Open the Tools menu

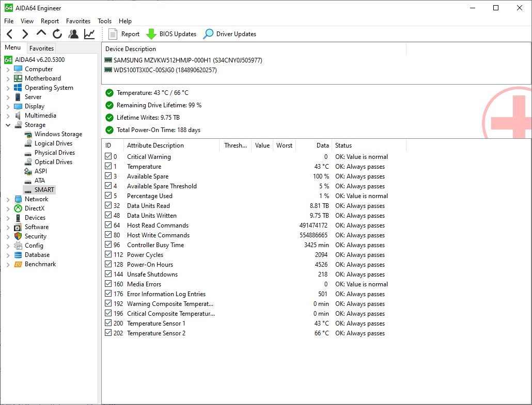(104, 21)
